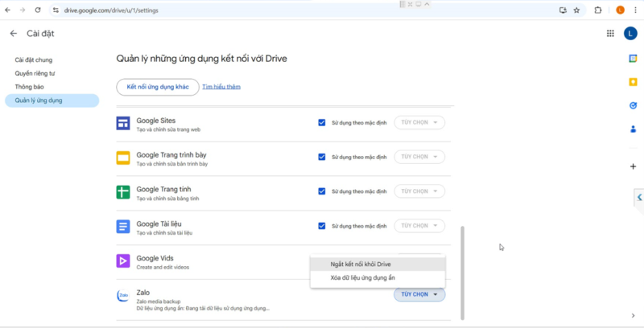Click Kết nối ứng dụng khác button
The width and height of the screenshot is (644, 328).
158,87
